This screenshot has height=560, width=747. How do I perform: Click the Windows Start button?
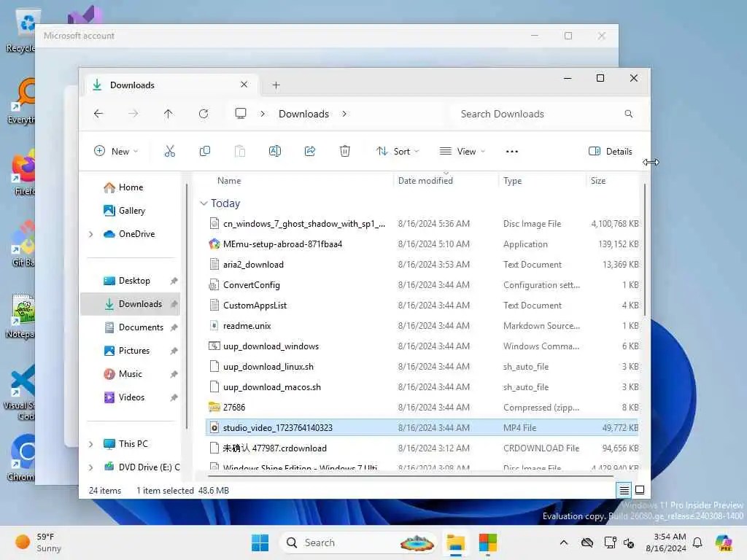click(x=260, y=542)
